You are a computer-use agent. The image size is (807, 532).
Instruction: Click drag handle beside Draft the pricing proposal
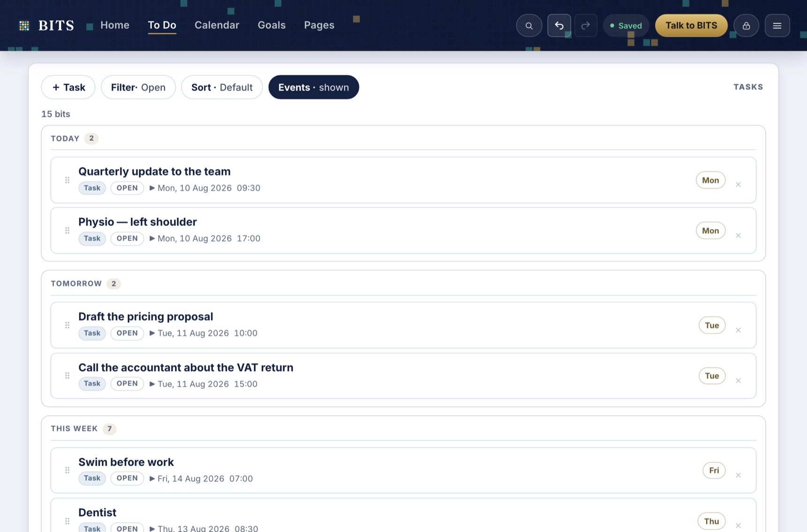(67, 325)
